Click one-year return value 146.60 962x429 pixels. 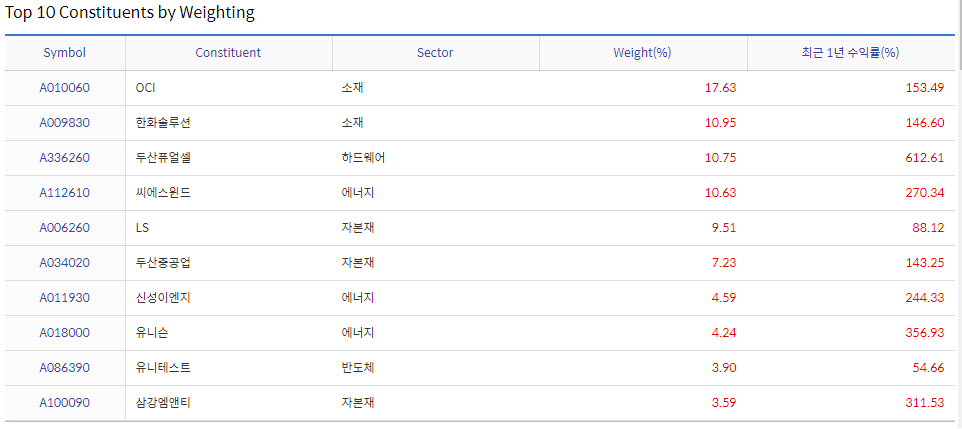925,123
